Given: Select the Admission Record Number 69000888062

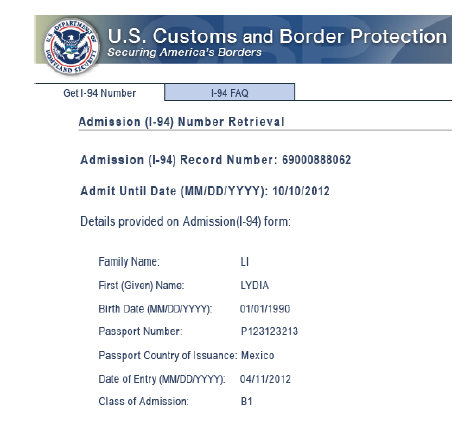Looking at the screenshot, I should 316,160.
